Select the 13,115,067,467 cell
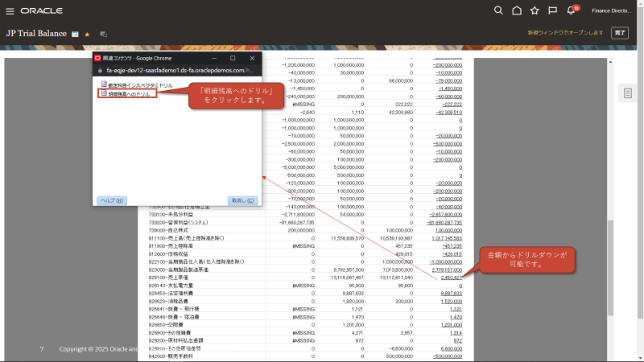 click(x=347, y=278)
